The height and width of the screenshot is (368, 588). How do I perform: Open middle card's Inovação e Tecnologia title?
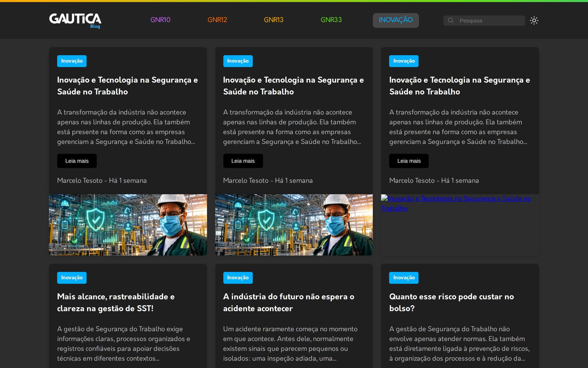click(x=294, y=86)
